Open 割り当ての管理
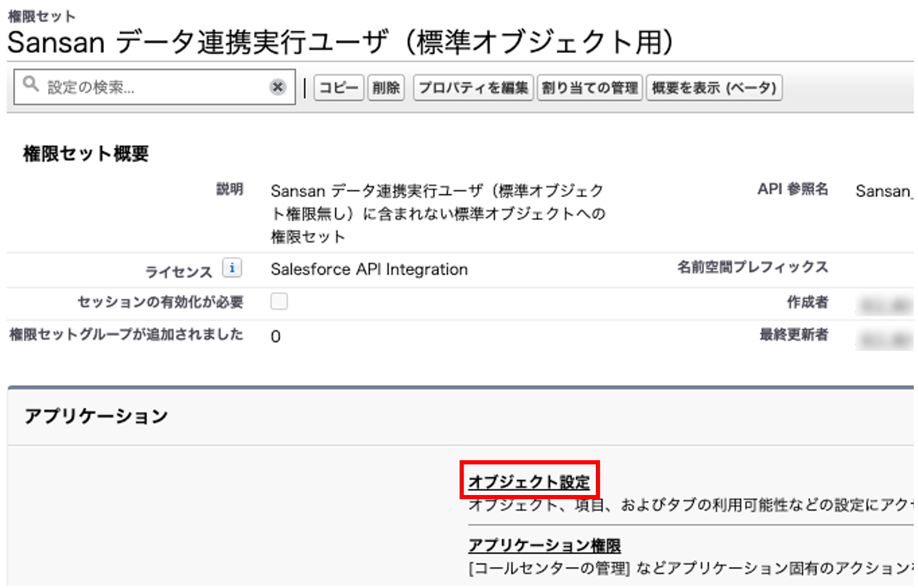The width and height of the screenshot is (918, 588). pos(590,88)
